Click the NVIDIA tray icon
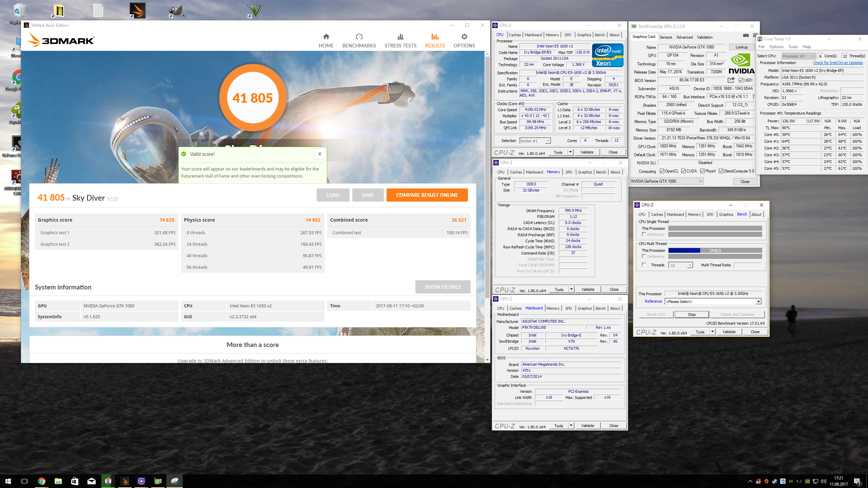868x488 pixels. coord(807,481)
